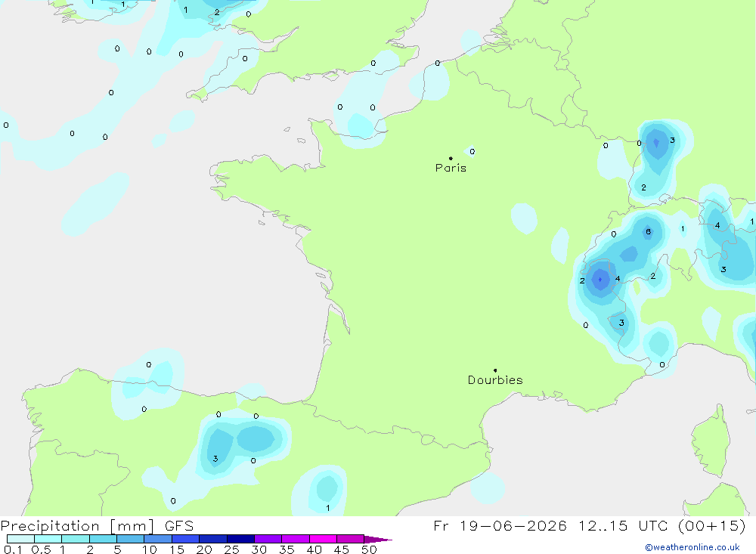This screenshot has width=756, height=554.
Task: Click the 15–20 mm legend color segment
Action: [186, 539]
